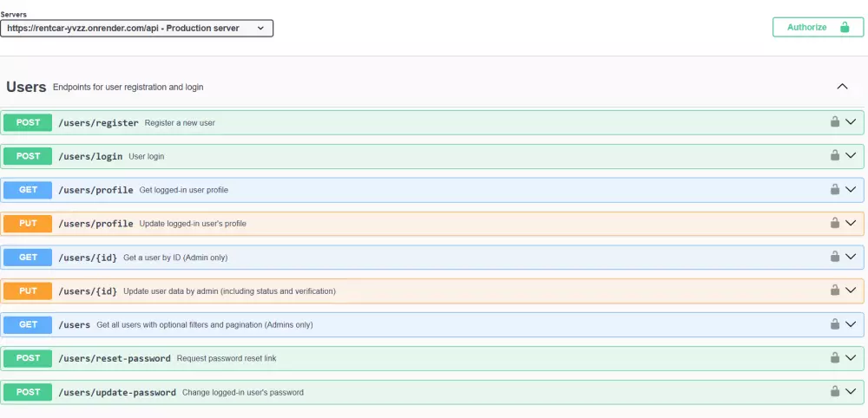
Task: Click the /users/reset-password path text
Action: click(x=114, y=358)
